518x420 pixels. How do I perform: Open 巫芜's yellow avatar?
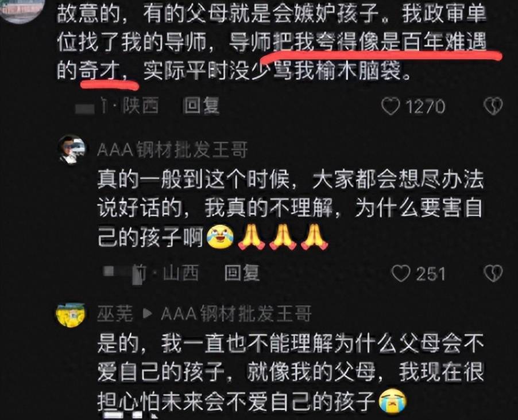[x=71, y=314]
